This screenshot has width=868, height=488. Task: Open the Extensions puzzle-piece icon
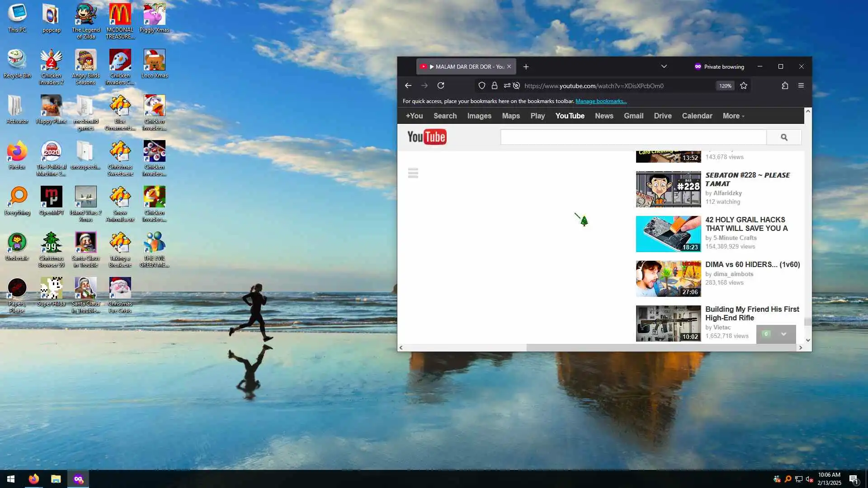[x=785, y=85]
